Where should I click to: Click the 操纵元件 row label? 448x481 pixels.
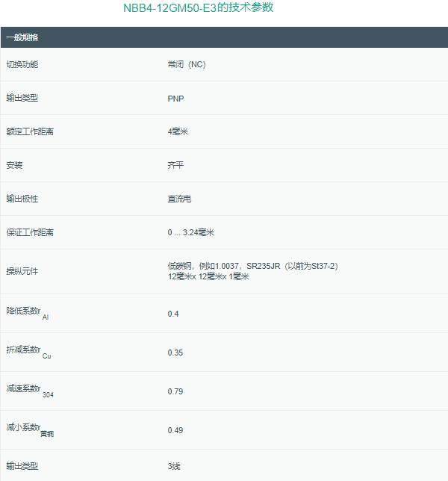[x=22, y=271]
